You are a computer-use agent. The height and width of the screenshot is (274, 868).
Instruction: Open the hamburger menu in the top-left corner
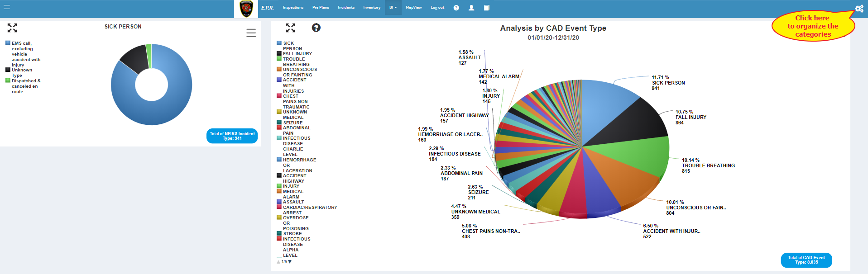coord(7,7)
